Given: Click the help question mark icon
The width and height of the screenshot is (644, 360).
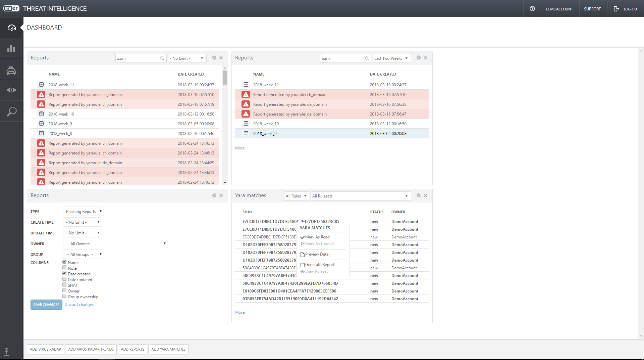Looking at the screenshot, I should point(532,9).
